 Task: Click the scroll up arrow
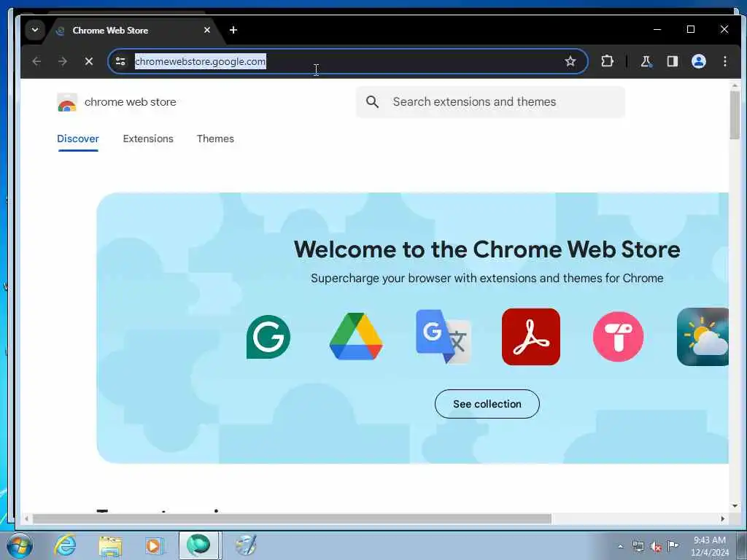[735, 86]
